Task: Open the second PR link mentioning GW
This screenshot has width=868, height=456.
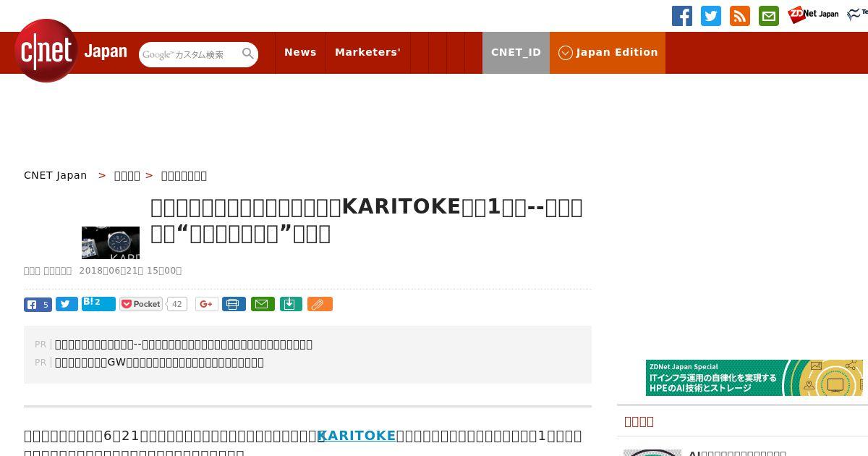Action: pos(159,363)
